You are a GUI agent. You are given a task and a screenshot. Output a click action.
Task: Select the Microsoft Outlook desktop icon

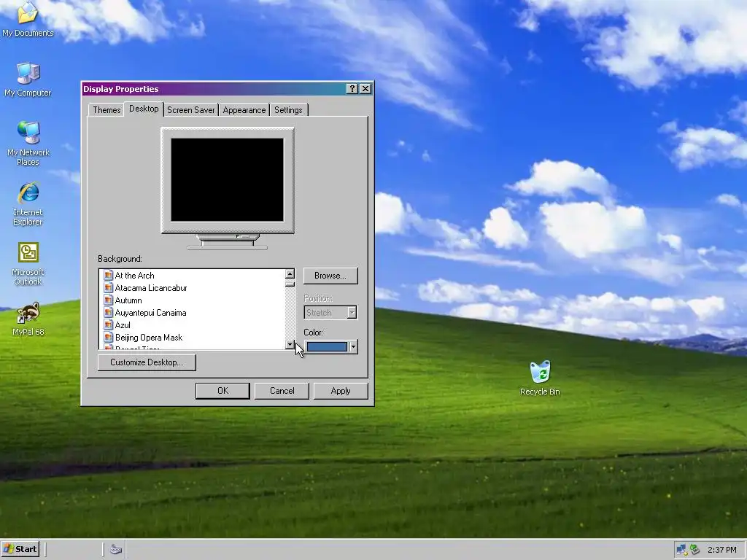tap(28, 263)
